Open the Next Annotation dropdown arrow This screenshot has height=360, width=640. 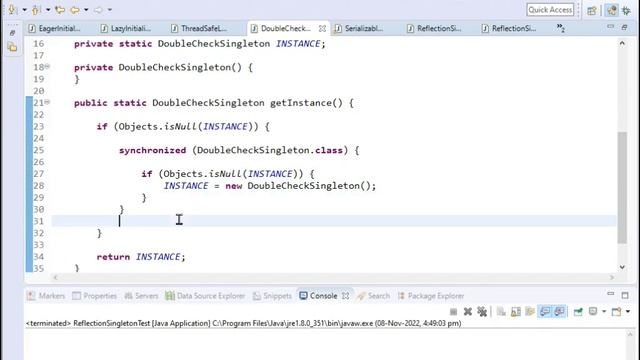point(24,10)
